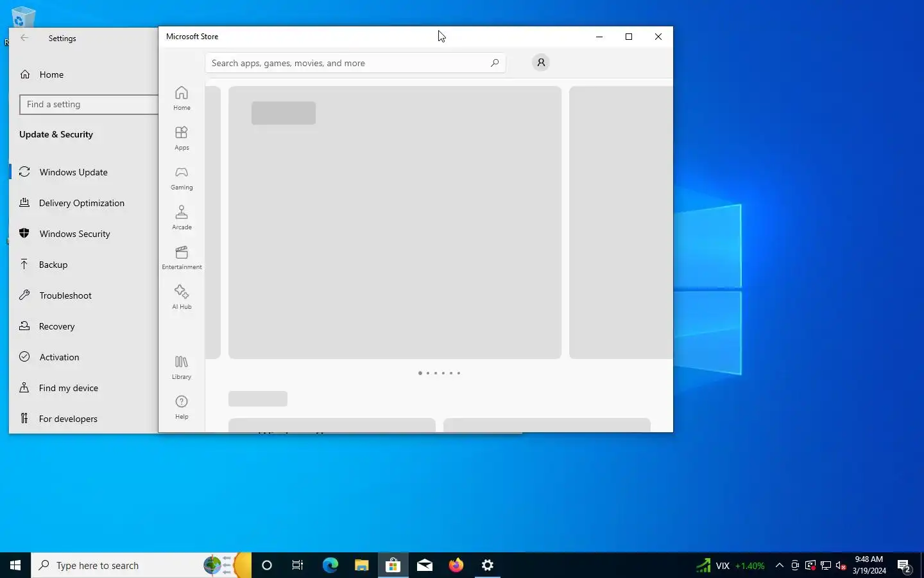Open network tray icon
The width and height of the screenshot is (924, 578).
(x=826, y=566)
